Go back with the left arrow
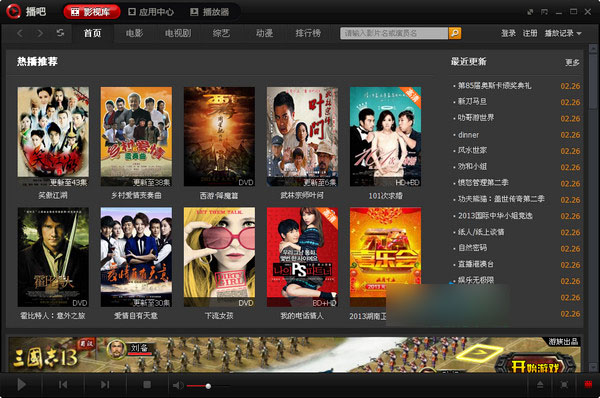This screenshot has width=600, height=398. coord(20,33)
